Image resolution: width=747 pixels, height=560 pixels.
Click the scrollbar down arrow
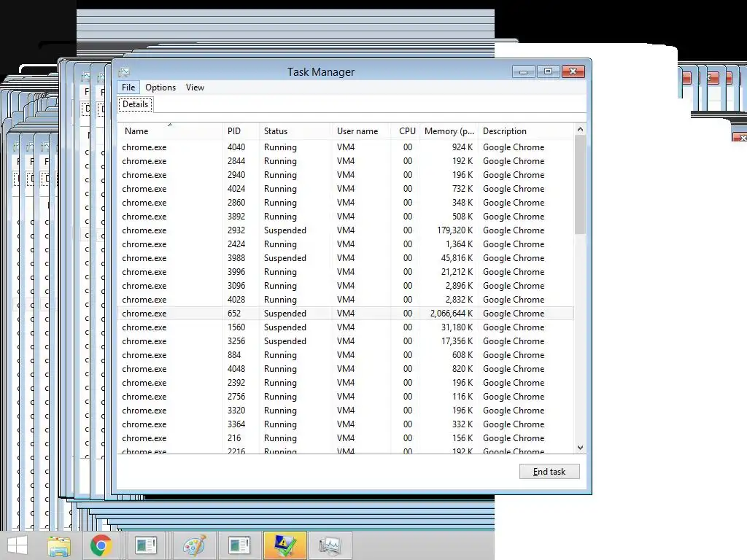580,447
